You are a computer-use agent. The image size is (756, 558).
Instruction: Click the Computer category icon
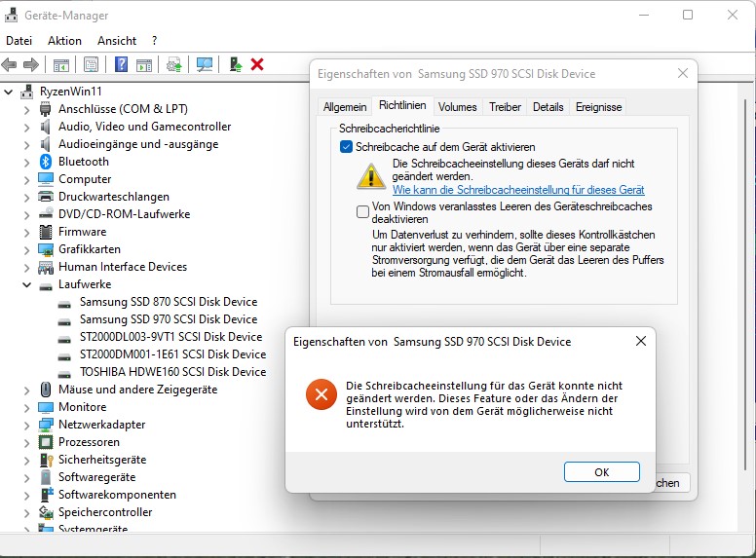46,179
